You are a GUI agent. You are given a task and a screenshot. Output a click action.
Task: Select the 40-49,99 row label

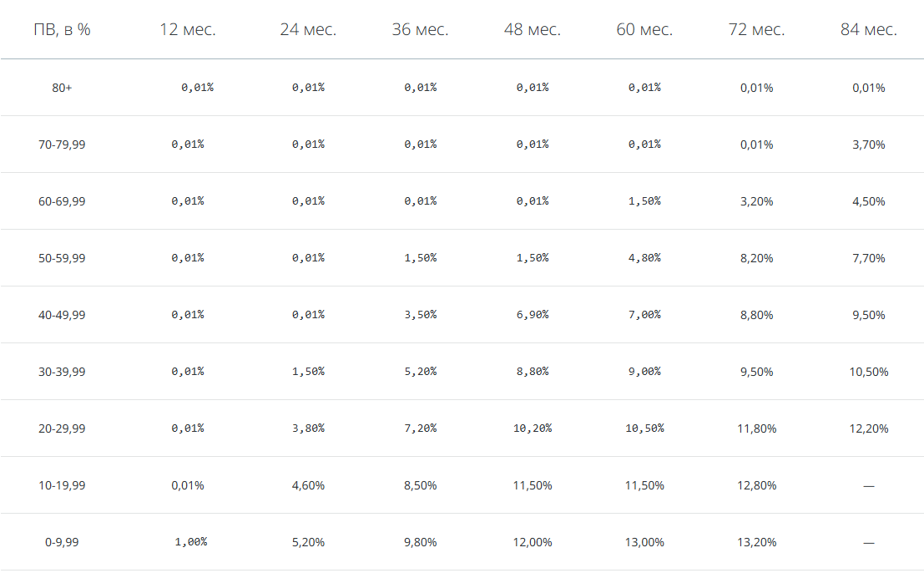coord(62,315)
